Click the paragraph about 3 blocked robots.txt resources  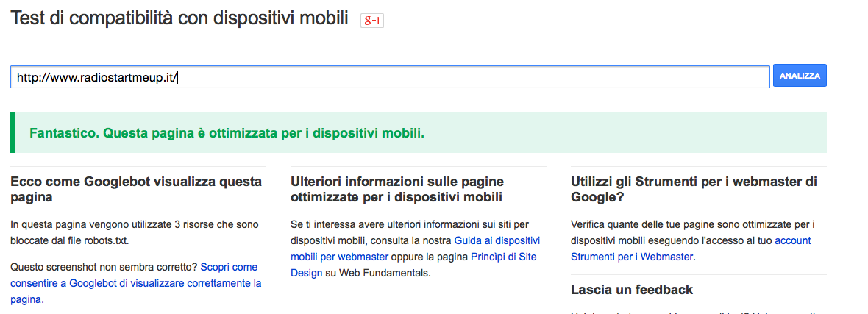coord(135,232)
